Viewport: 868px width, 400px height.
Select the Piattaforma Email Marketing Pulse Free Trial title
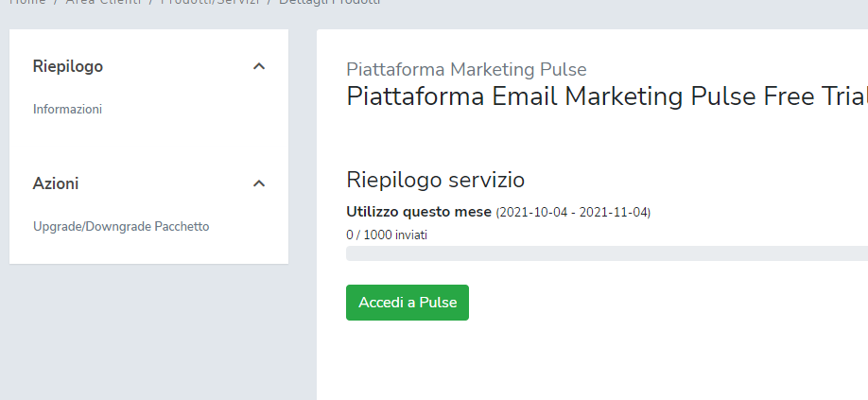point(607,96)
